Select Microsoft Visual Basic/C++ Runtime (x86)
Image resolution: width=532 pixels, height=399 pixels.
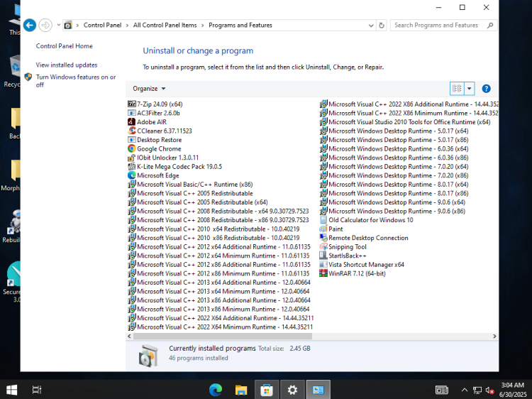click(x=191, y=185)
